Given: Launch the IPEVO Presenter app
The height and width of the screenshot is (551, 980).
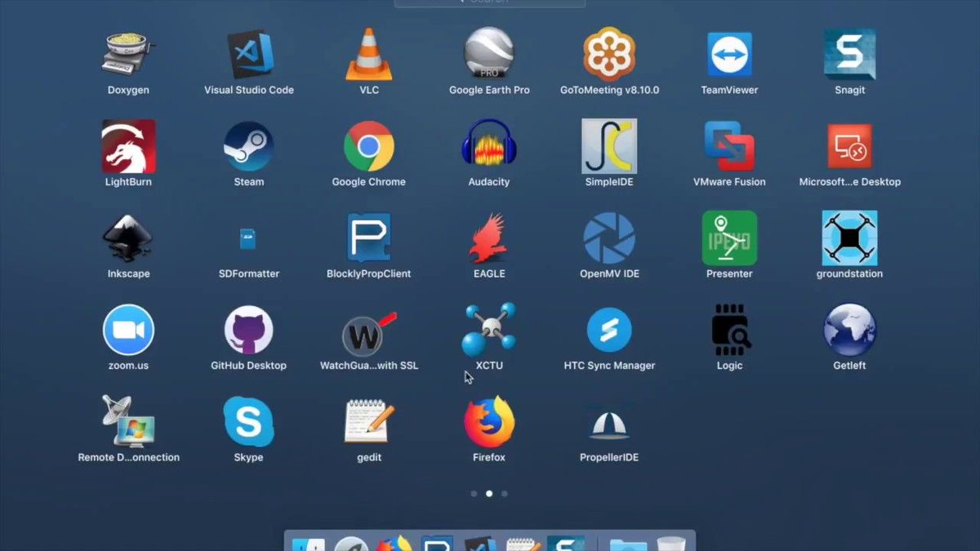Looking at the screenshot, I should coord(729,238).
